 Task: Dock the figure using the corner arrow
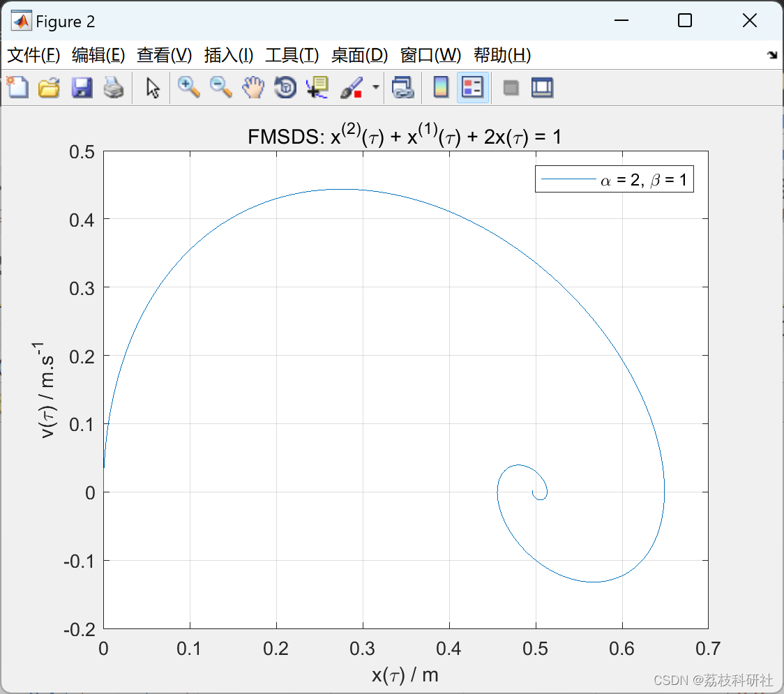click(x=773, y=55)
